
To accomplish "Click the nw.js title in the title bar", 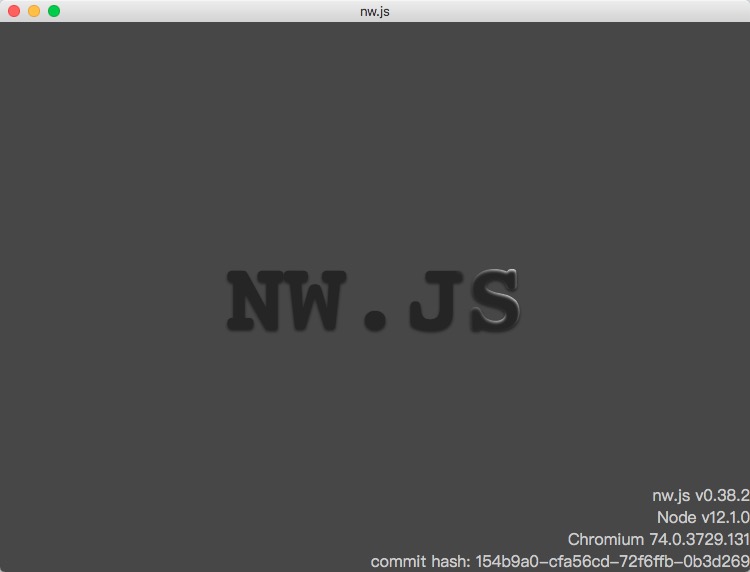I will (375, 11).
